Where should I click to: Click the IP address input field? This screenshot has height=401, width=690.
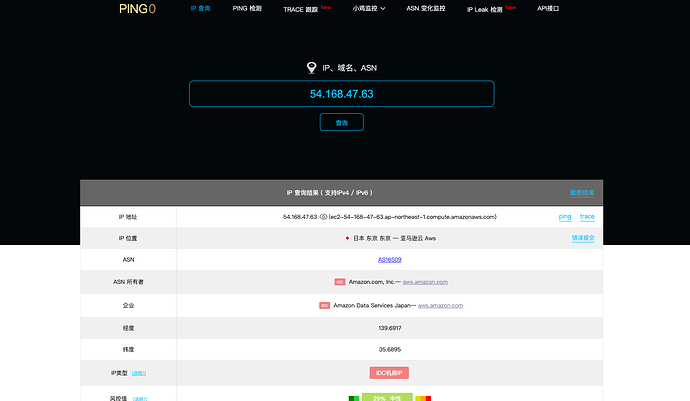[x=341, y=94]
